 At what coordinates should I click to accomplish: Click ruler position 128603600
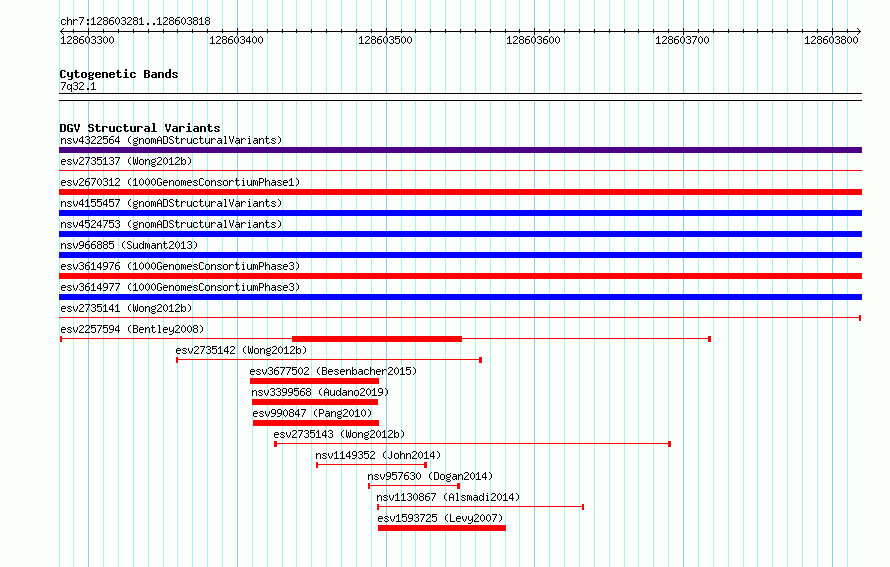coord(534,40)
